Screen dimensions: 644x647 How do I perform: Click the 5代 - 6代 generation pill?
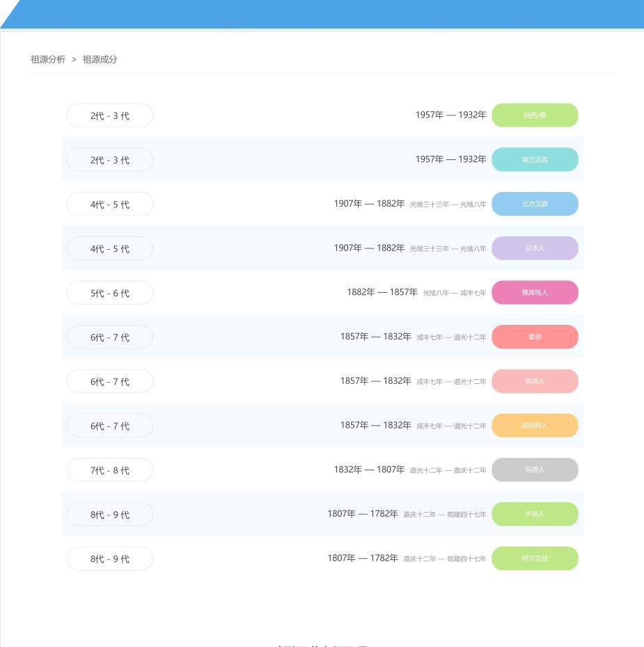point(110,293)
